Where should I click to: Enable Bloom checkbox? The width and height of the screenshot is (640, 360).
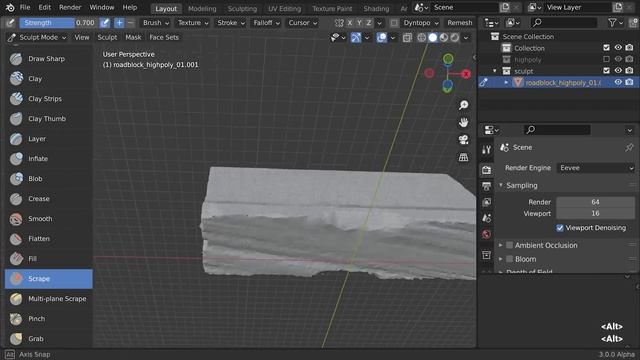[509, 259]
